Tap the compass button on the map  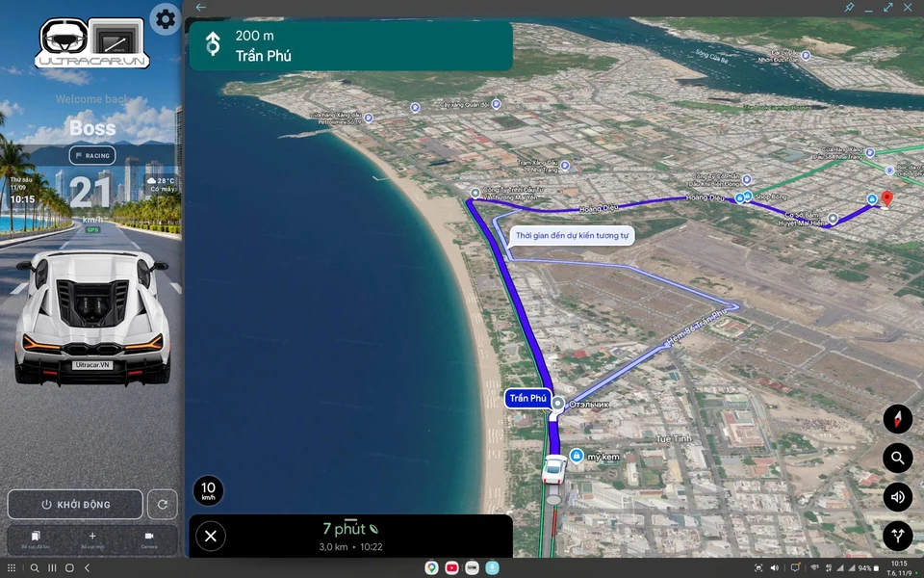pos(897,419)
